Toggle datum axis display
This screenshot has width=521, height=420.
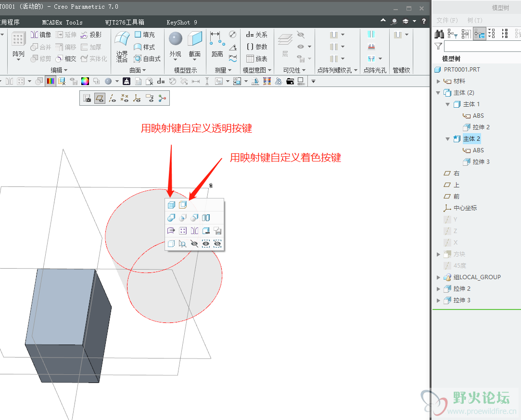112,99
